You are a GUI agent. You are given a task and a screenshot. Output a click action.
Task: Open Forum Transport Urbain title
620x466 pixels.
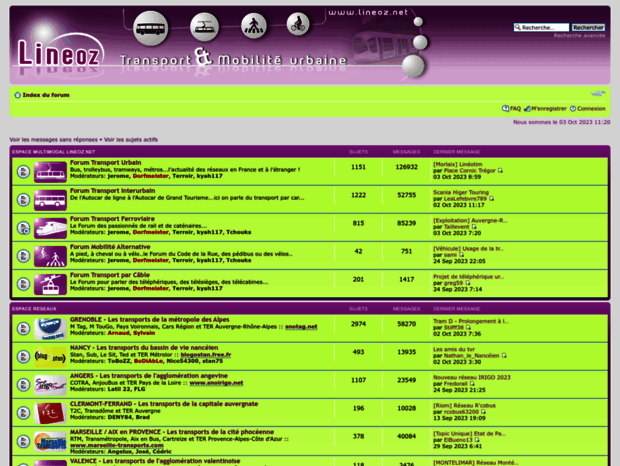[x=106, y=162]
